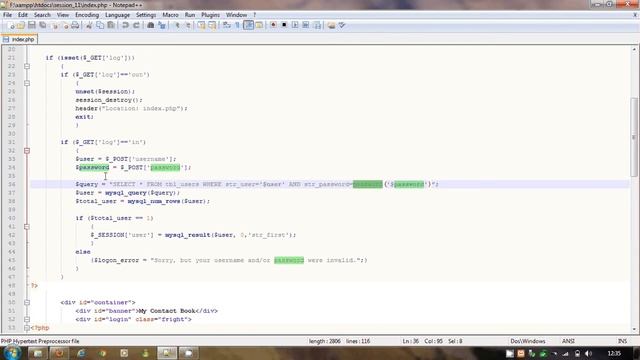Collapse the fold marker on line 53

(x=27, y=328)
